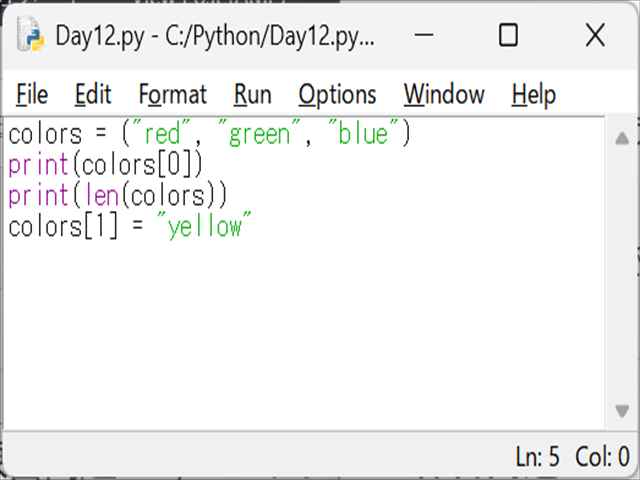Image resolution: width=640 pixels, height=480 pixels.
Task: Click the "red" string in line one
Action: (162, 133)
